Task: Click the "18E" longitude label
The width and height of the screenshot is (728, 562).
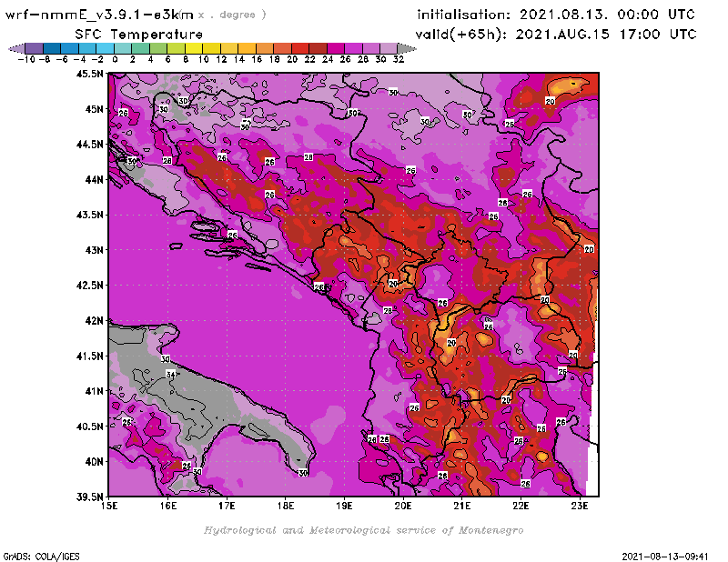Action: coord(286,506)
